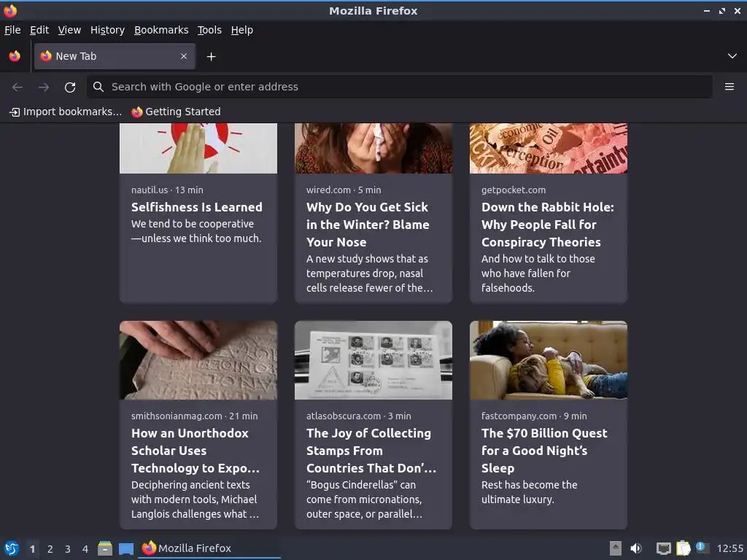Open the file manager taskbar icon

tap(105, 548)
